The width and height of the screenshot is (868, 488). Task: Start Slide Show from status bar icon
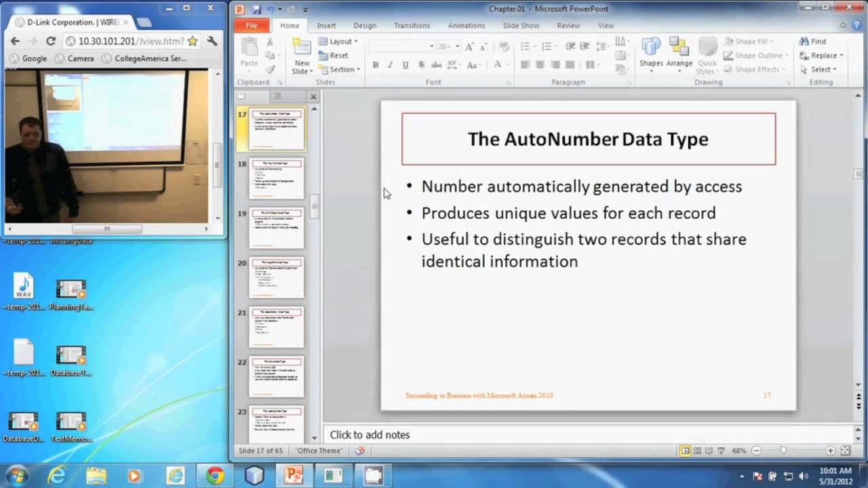tap(720, 451)
